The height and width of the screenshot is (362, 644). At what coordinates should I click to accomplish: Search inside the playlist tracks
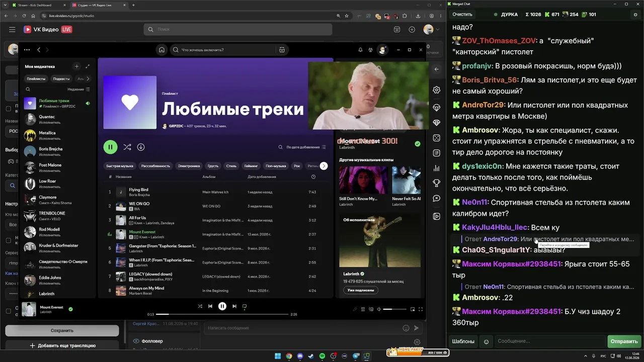(281, 147)
